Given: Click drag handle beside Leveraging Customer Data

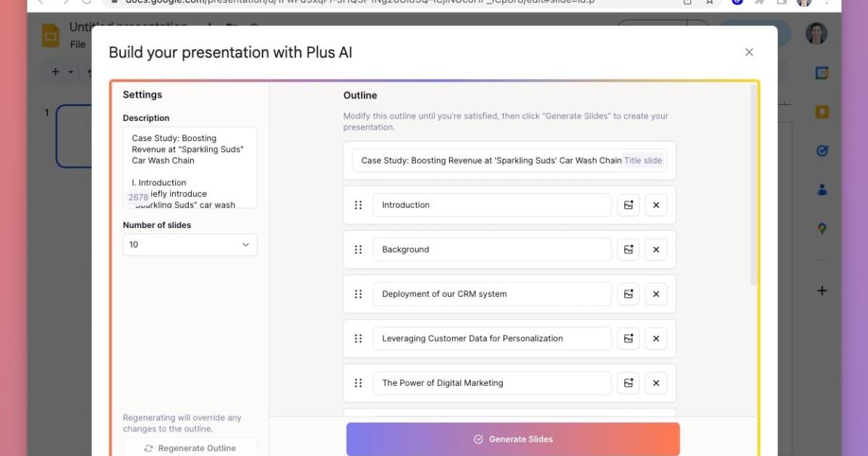Looking at the screenshot, I should (x=358, y=339).
